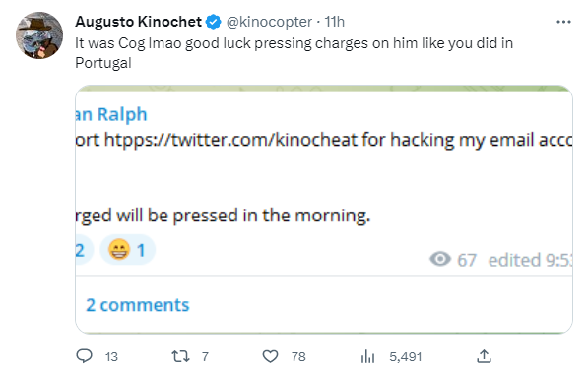Screen dimensions: 588x373
Task: Click the share upload icon
Action: (x=484, y=356)
